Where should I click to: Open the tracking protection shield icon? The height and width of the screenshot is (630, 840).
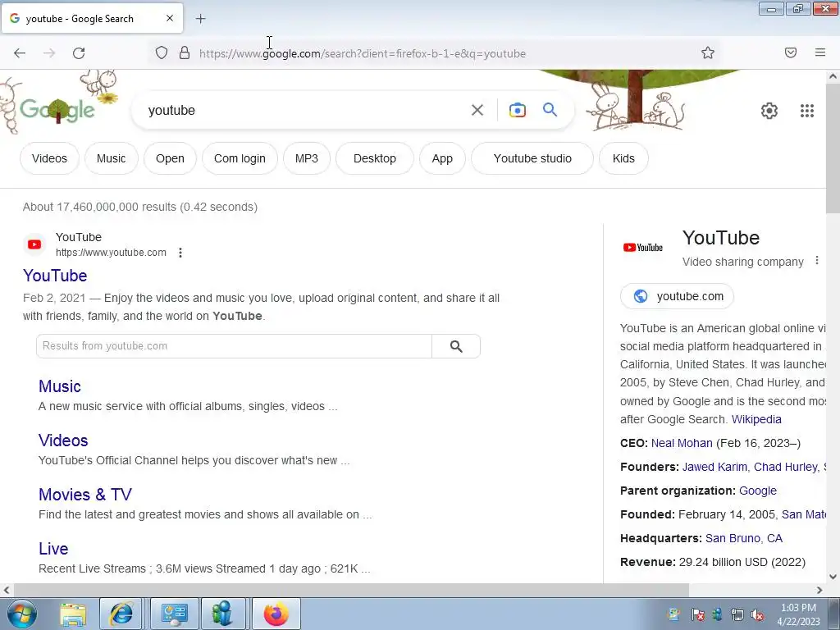coord(162,52)
